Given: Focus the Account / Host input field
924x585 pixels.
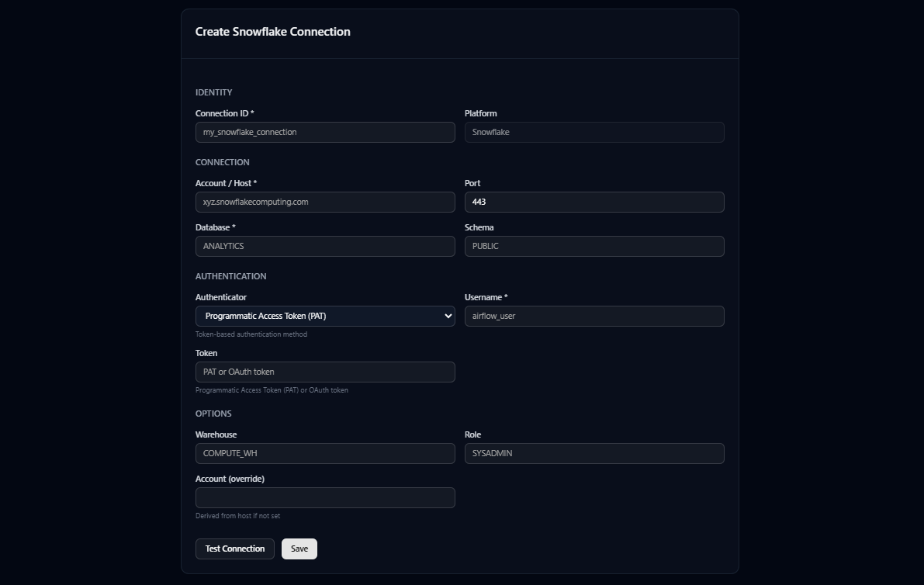Looking at the screenshot, I should [325, 202].
